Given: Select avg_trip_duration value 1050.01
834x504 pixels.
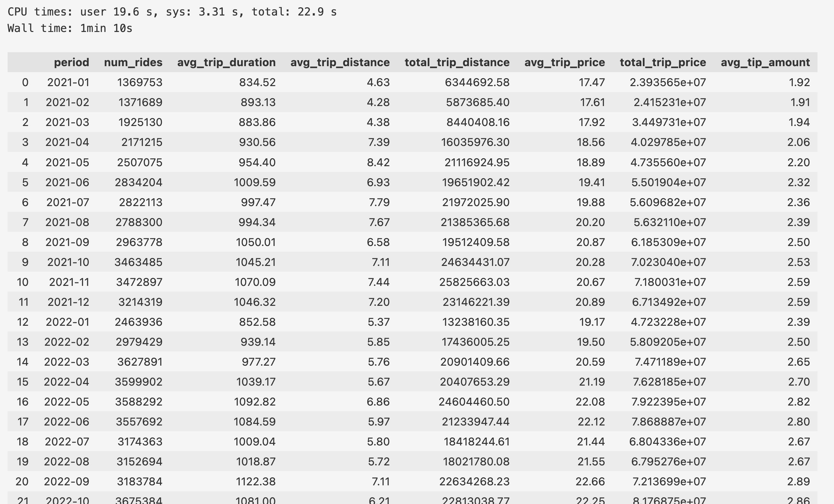Looking at the screenshot, I should coord(255,243).
